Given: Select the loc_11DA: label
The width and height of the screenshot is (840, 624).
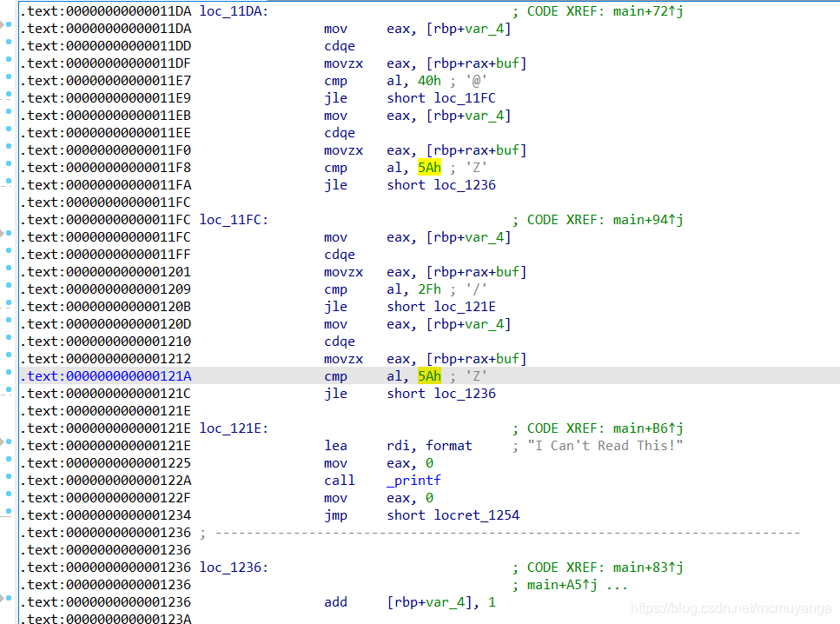Looking at the screenshot, I should (x=235, y=11).
